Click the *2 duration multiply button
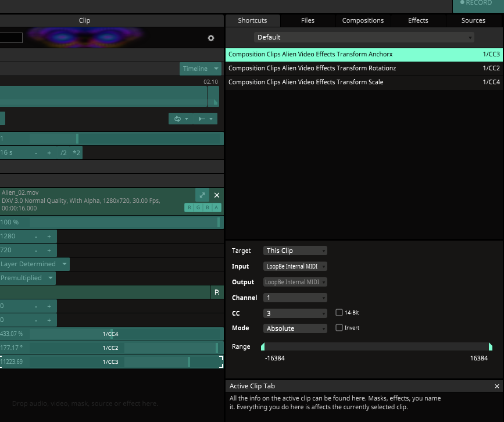Image resolution: width=504 pixels, height=422 pixels. pyautogui.click(x=77, y=153)
